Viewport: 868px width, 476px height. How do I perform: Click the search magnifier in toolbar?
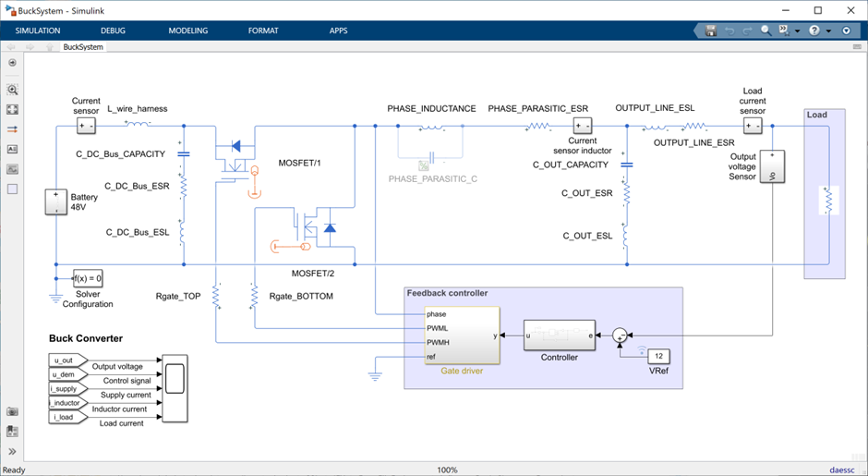coord(766,31)
